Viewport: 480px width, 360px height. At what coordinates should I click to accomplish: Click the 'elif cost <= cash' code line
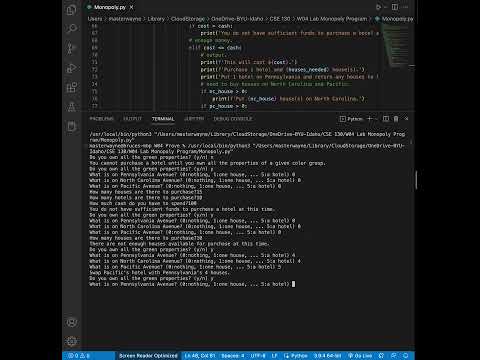215,48
